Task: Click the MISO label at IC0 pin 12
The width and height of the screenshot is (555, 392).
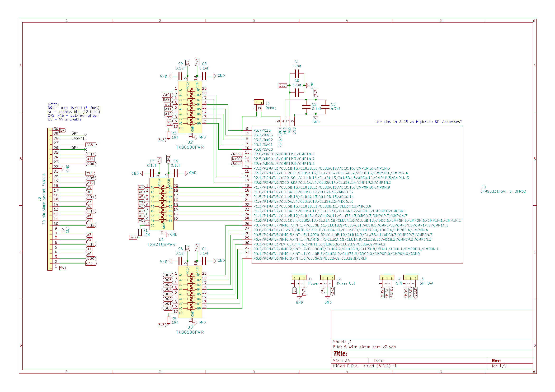Action: tap(237, 159)
